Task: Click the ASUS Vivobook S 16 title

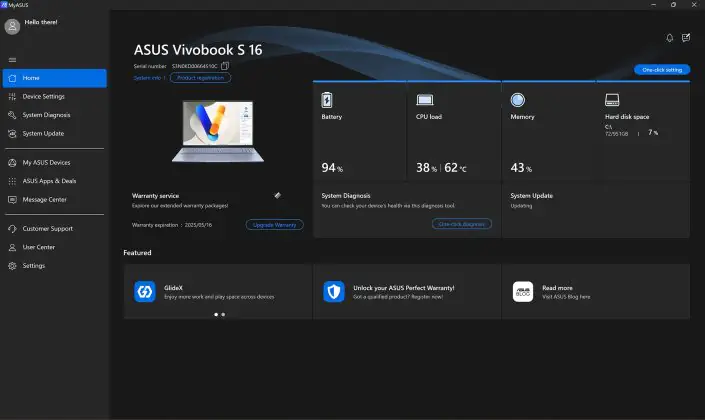Action: click(x=198, y=50)
